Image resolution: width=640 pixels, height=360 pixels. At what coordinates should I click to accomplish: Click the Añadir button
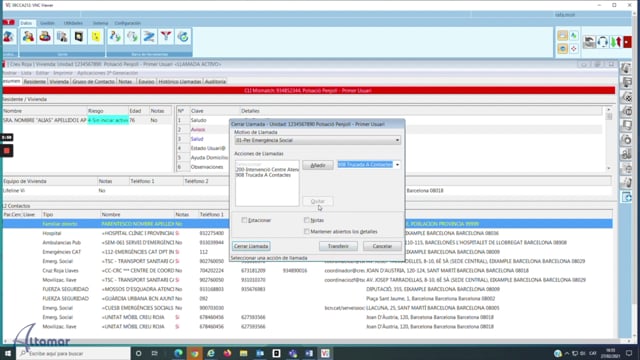318,165
